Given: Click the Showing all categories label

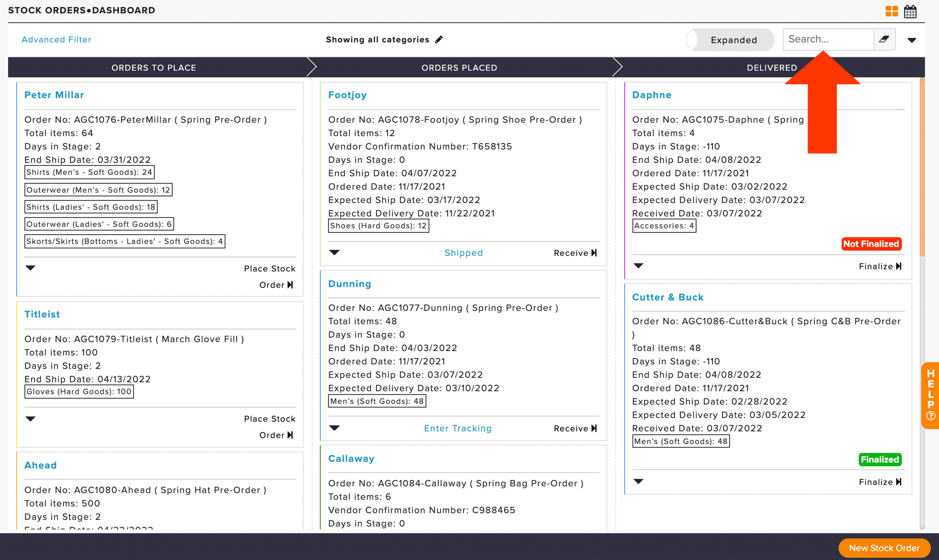Looking at the screenshot, I should tap(378, 40).
